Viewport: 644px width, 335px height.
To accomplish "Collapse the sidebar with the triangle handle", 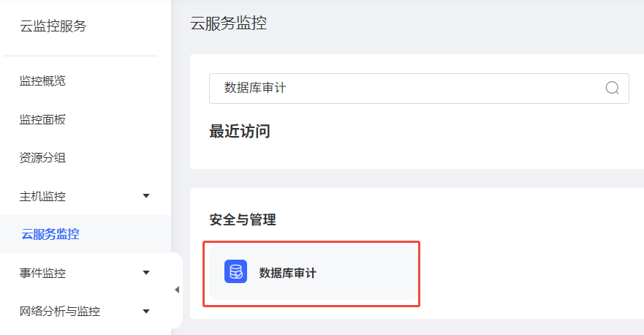I will coord(177,290).
